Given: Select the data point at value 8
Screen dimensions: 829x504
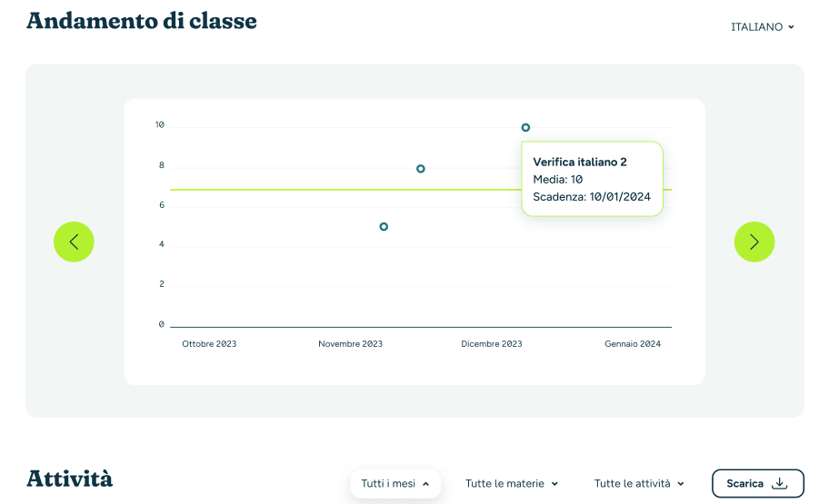Looking at the screenshot, I should pyautogui.click(x=421, y=169).
